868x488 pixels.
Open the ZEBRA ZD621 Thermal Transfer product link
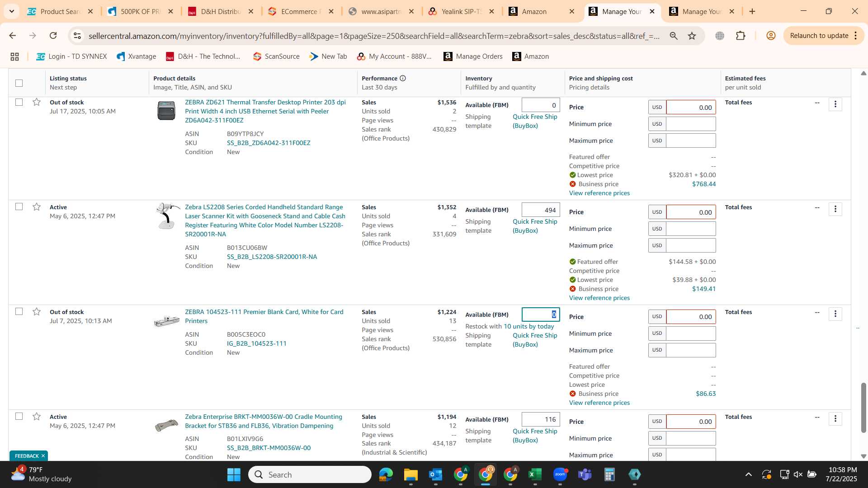tap(265, 111)
